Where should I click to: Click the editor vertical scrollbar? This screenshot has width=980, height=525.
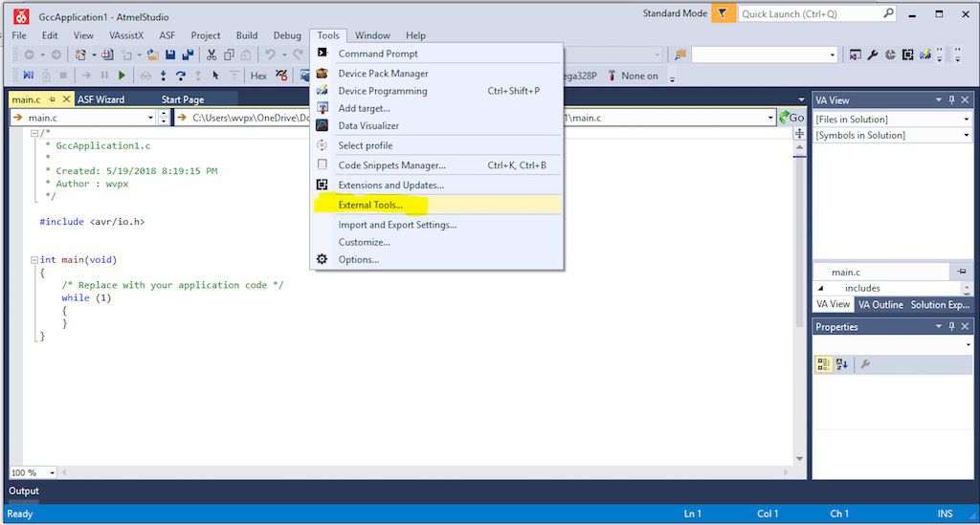click(799, 303)
